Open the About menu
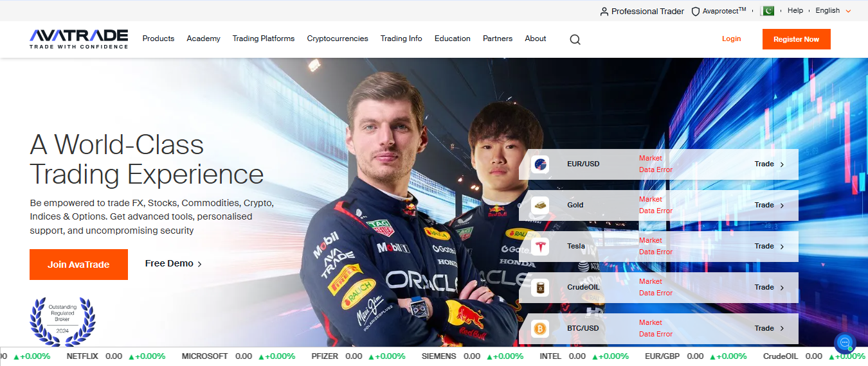This screenshot has height=366, width=868. point(536,39)
